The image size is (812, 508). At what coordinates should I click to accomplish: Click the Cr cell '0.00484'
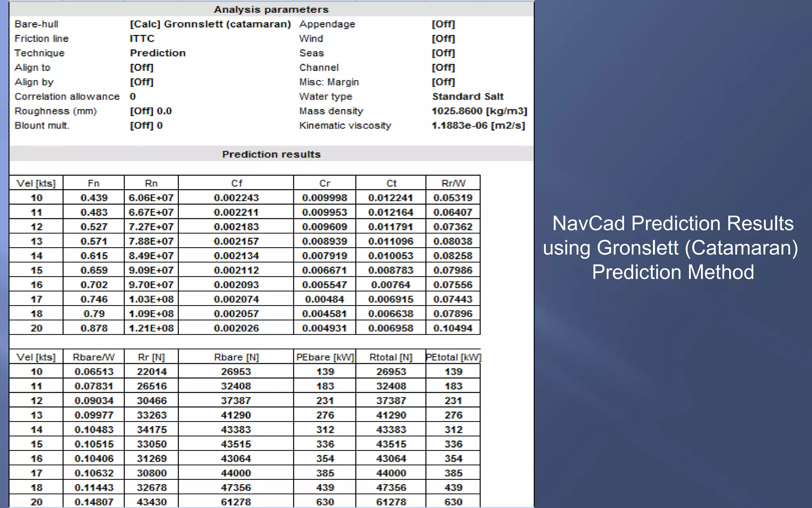tap(325, 299)
